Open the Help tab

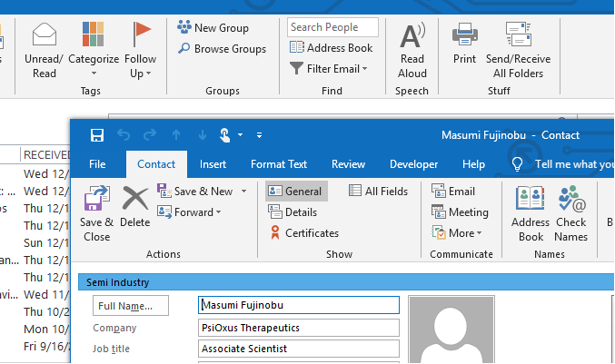(473, 164)
